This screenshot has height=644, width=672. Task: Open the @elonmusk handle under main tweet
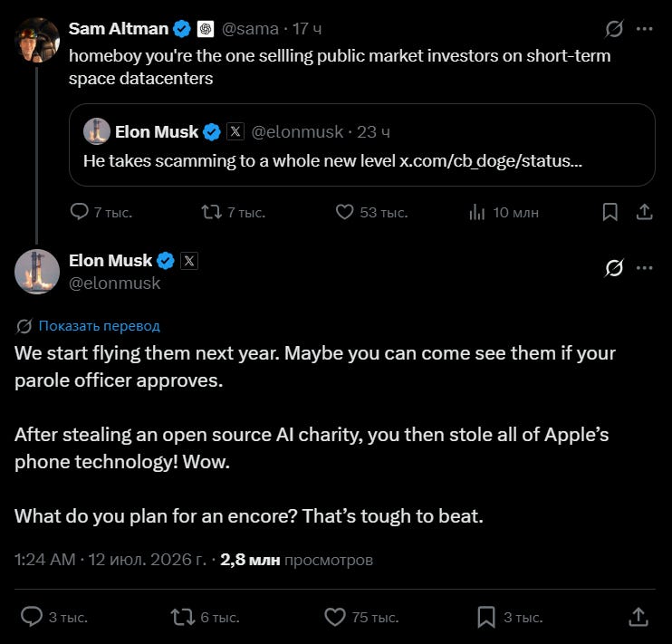[x=114, y=284]
